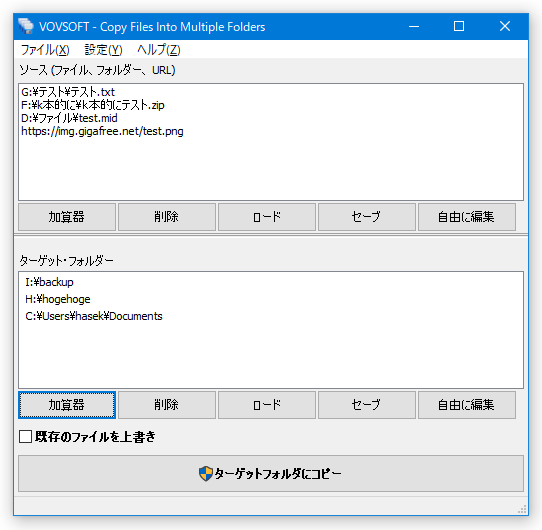Viewport: 542px width, 530px height.
Task: Click ターゲットフォルダにコピー button
Action: (x=271, y=473)
